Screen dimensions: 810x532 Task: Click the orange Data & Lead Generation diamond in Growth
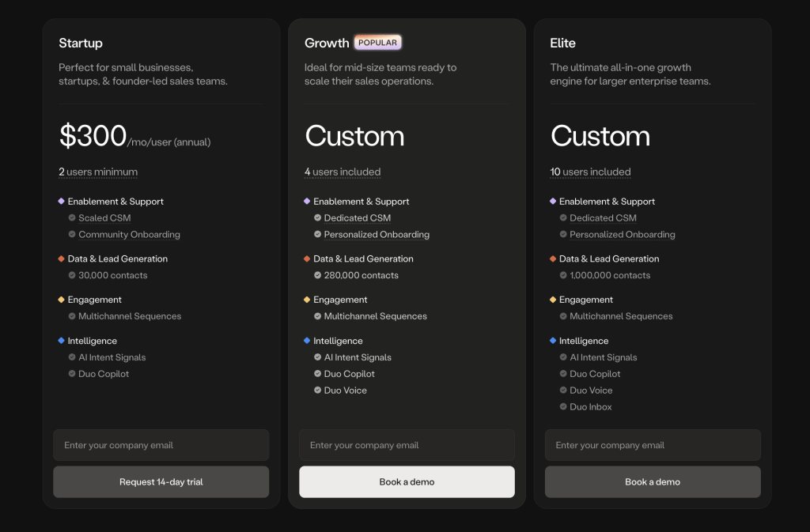tap(307, 258)
